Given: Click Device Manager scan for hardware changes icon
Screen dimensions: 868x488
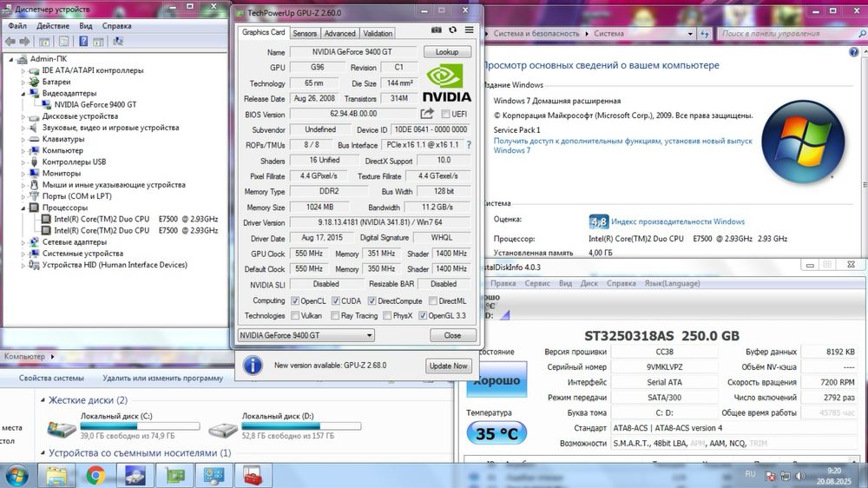Looking at the screenshot, I should (x=118, y=42).
